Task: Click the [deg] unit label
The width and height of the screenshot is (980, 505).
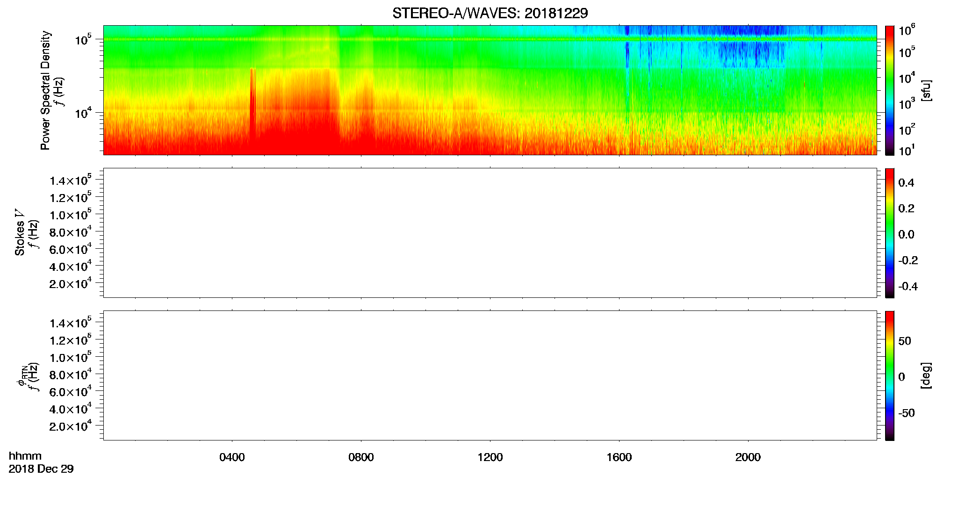Action: [926, 375]
